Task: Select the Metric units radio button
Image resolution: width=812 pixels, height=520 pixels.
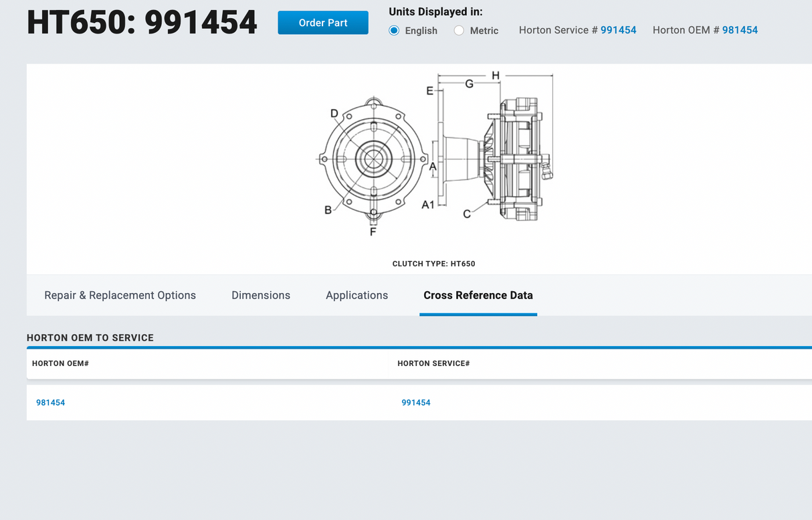Action: (459, 30)
